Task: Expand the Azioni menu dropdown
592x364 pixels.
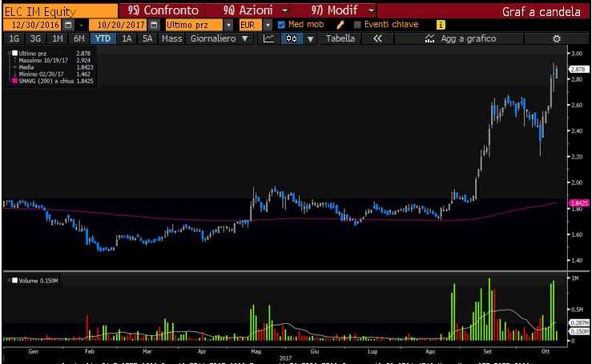Action: point(285,10)
